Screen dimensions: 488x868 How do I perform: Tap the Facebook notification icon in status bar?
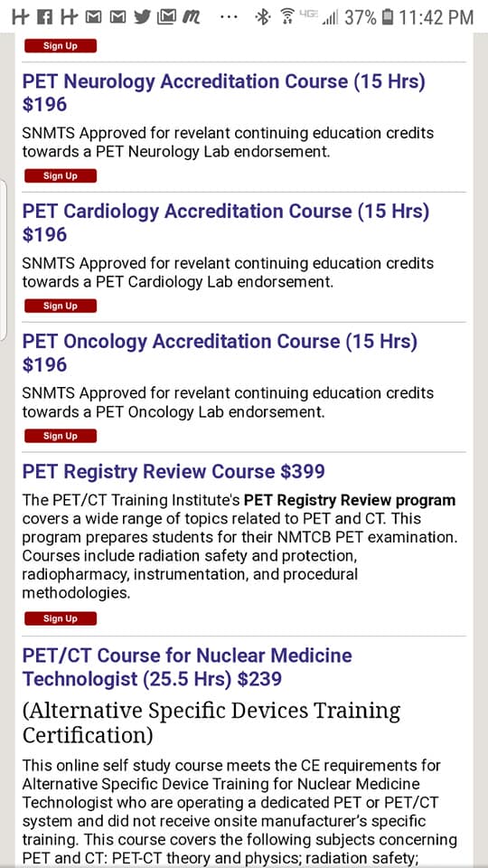(45, 18)
